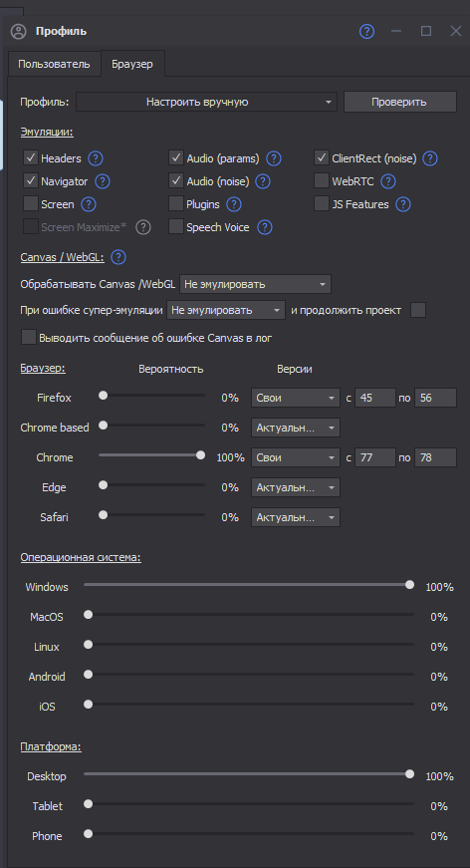Image resolution: width=470 pixels, height=868 pixels.
Task: Uncheck the Headers checkbox
Action: coord(31,158)
